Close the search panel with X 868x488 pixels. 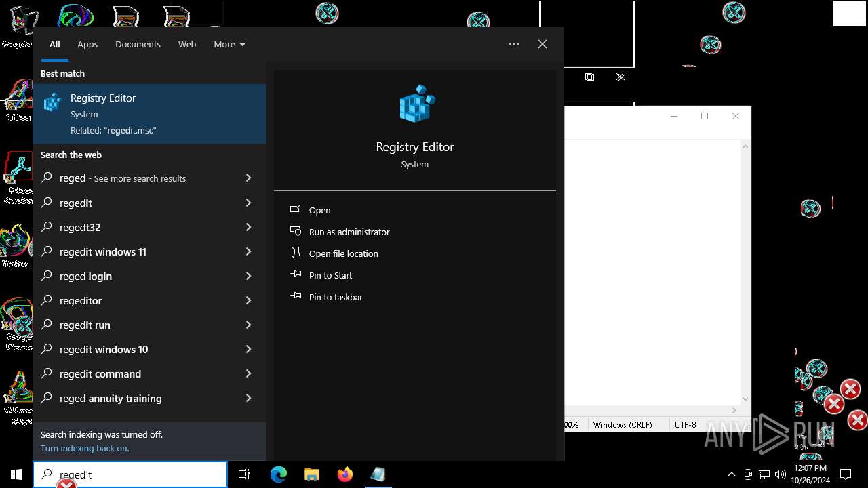tap(542, 44)
